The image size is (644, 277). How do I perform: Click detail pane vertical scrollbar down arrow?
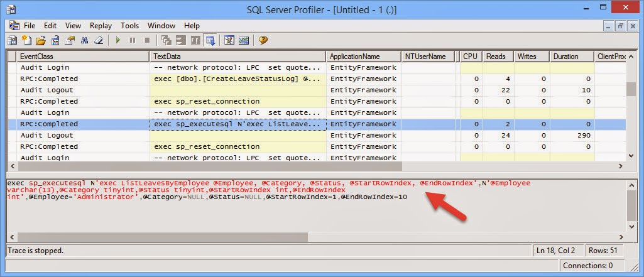click(631, 227)
